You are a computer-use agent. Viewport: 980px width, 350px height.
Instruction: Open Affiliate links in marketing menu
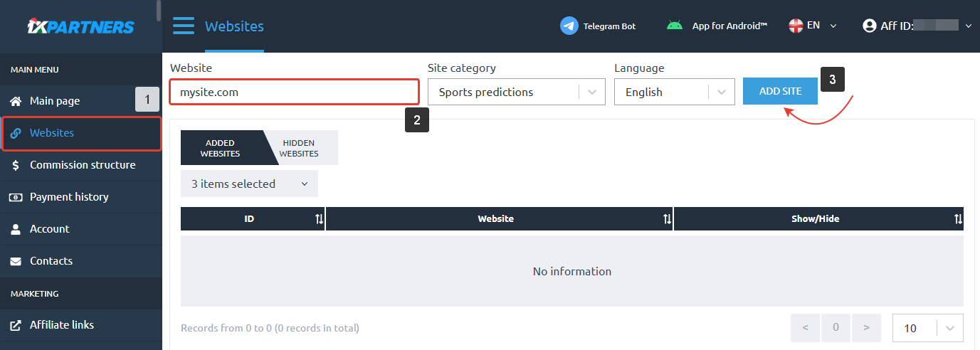(61, 325)
